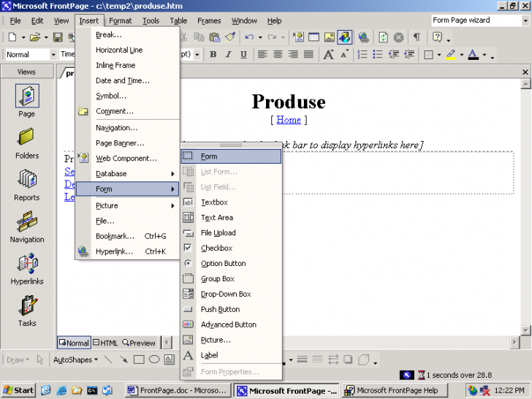
Task: Click the Home hyperlink on the page
Action: tap(288, 120)
